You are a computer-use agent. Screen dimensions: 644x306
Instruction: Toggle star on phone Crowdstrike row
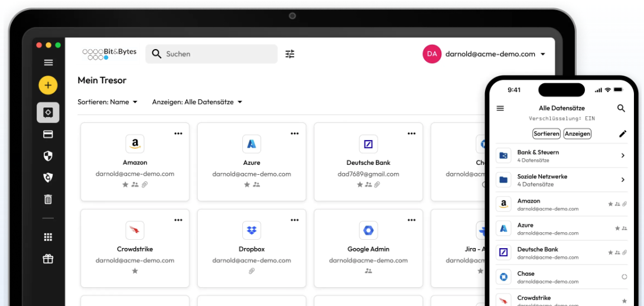coord(625,301)
